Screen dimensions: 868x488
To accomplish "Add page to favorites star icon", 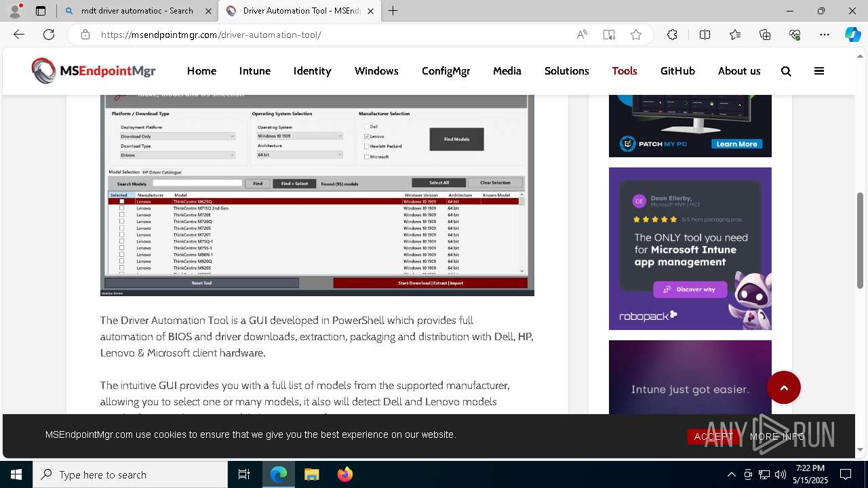I will point(636,35).
